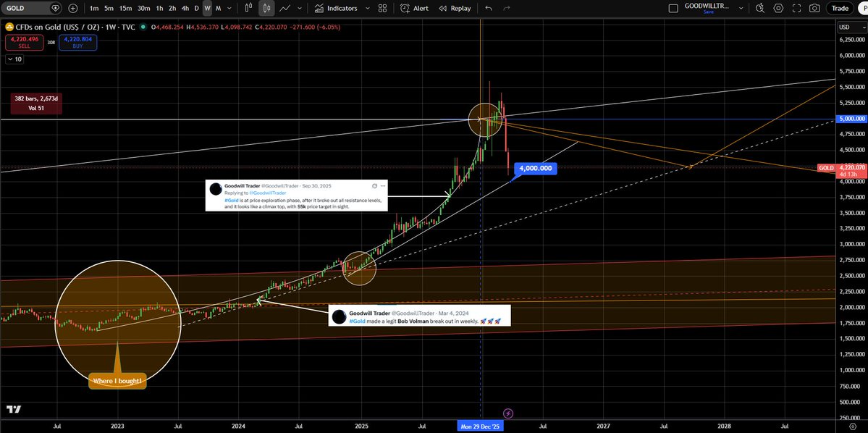Open time axis settings gear icon
Viewport: 868px width, 433px height.
[853, 427]
